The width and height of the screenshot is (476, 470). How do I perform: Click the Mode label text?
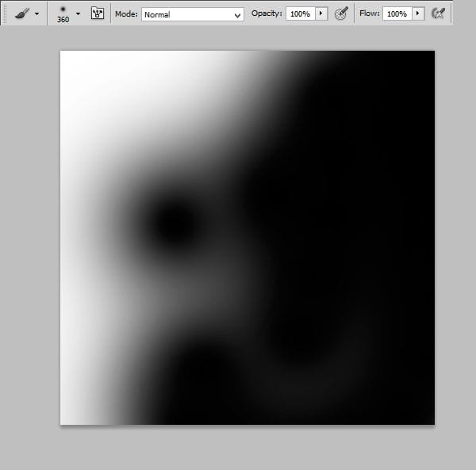click(126, 14)
